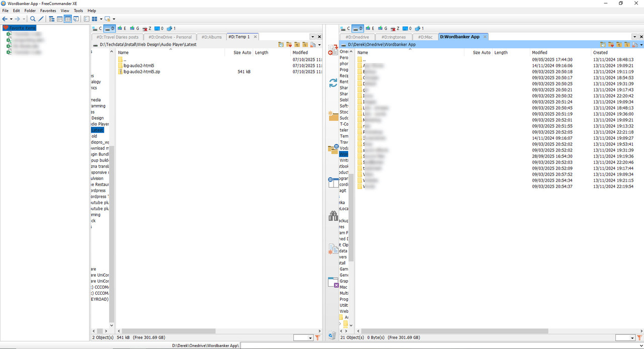Toggle the single panel layout icon
This screenshot has height=349, width=644.
60,19
